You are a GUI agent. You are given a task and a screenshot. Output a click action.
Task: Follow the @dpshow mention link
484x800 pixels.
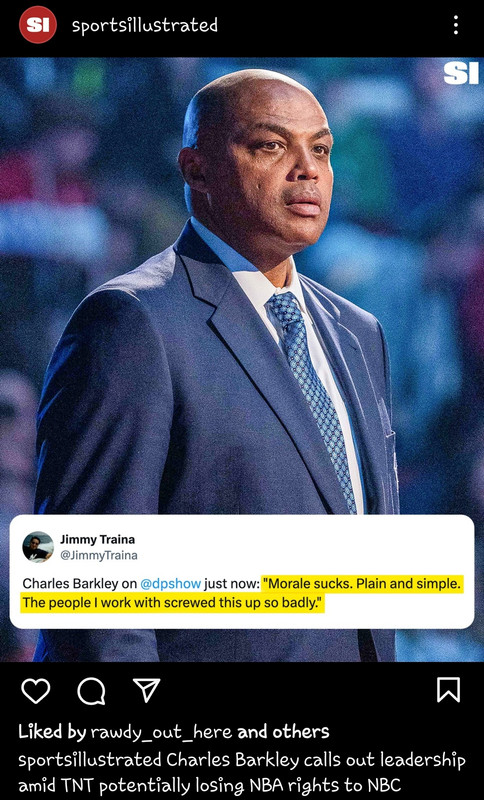[170, 584]
